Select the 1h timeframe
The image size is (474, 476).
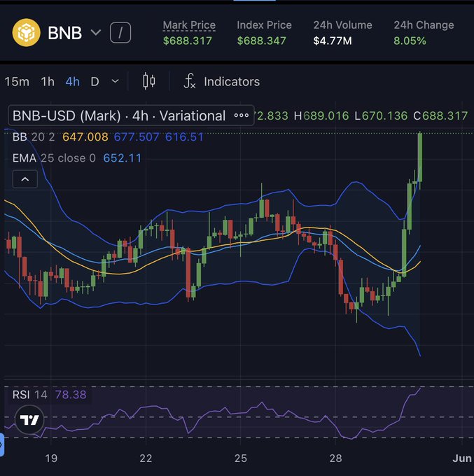(48, 82)
